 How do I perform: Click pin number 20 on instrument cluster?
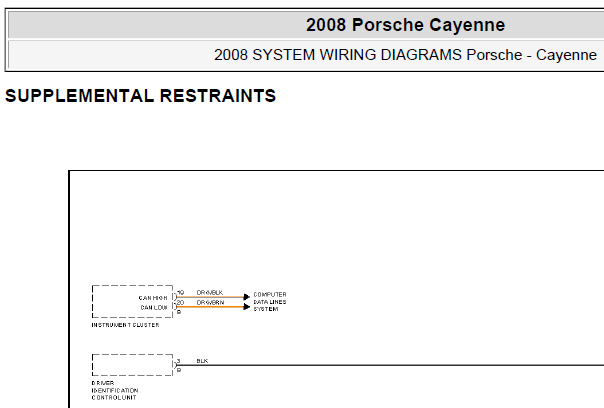point(180,302)
